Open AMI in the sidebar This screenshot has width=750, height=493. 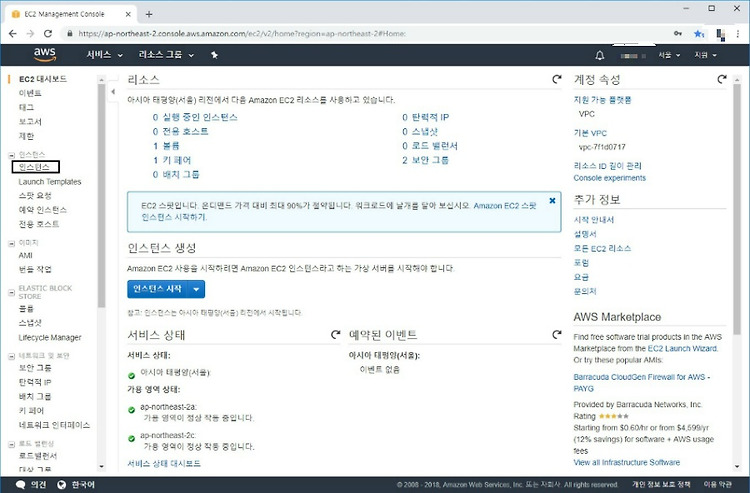click(25, 255)
